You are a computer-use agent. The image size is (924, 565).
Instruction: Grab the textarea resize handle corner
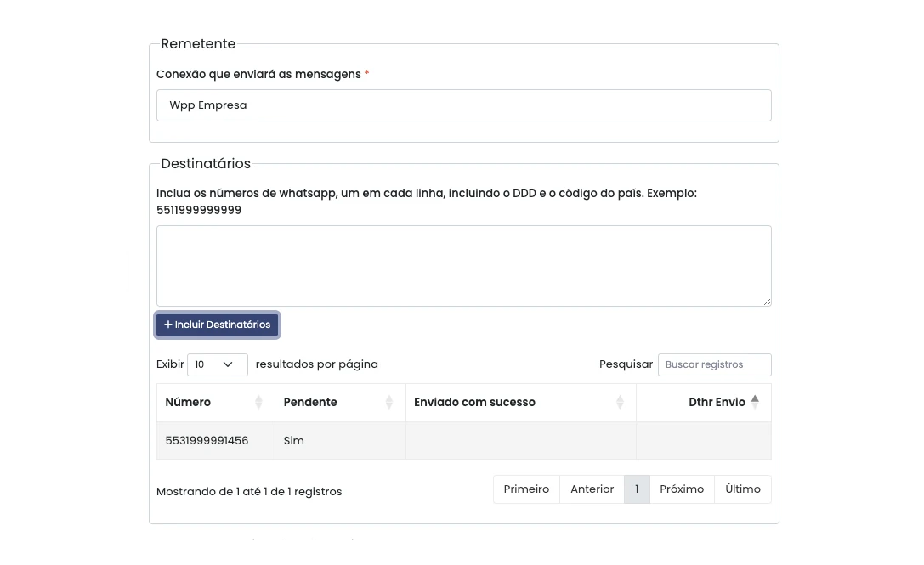tap(766, 301)
